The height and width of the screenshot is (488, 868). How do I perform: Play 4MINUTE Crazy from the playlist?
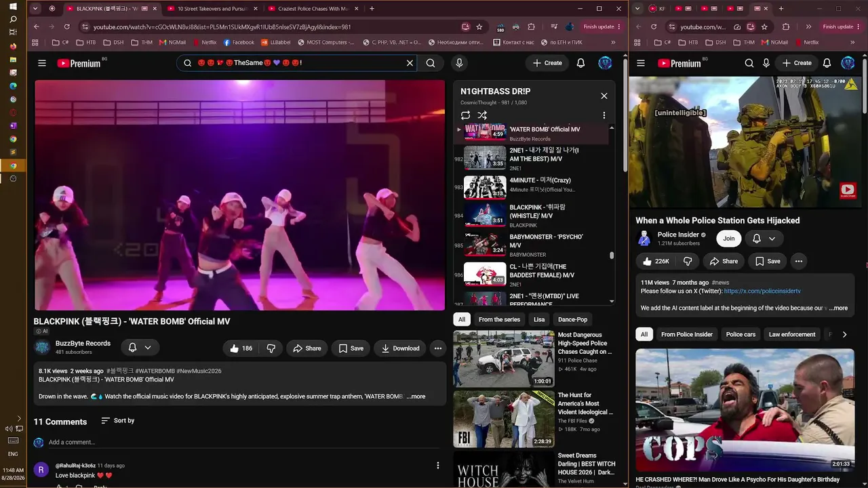[532, 187]
